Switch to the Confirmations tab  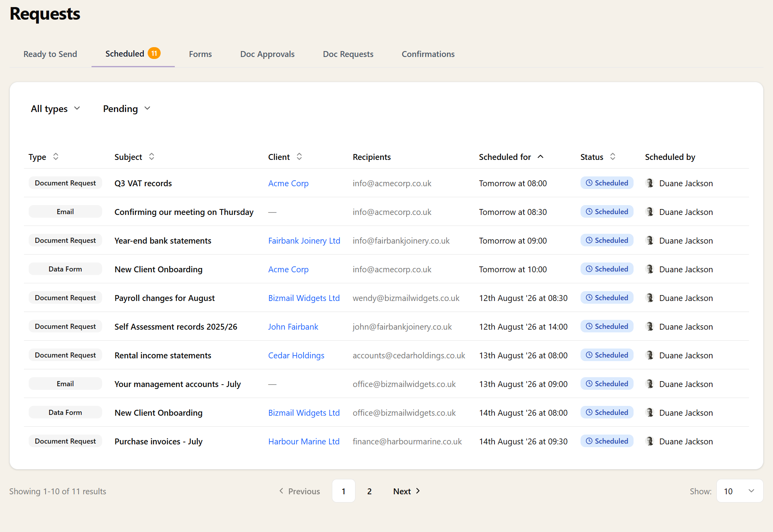(428, 54)
